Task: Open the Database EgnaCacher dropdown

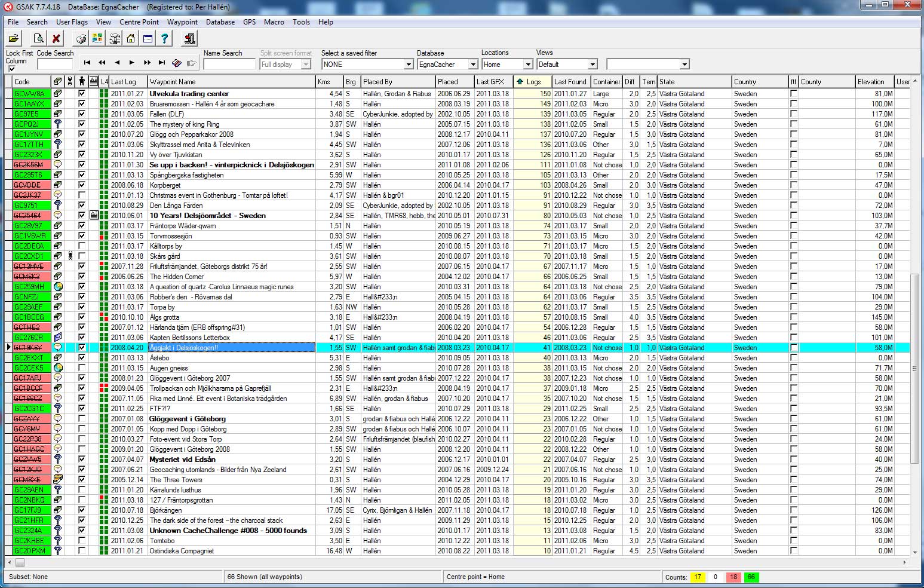Action: click(472, 65)
